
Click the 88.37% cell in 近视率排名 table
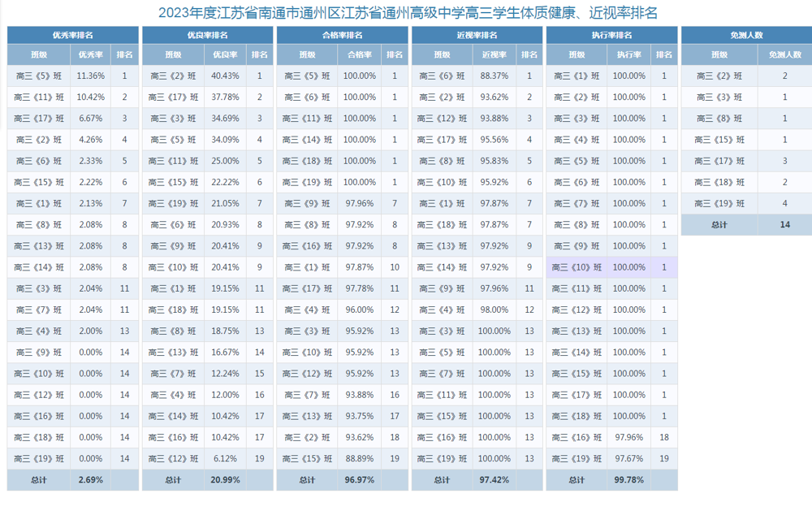coord(495,76)
